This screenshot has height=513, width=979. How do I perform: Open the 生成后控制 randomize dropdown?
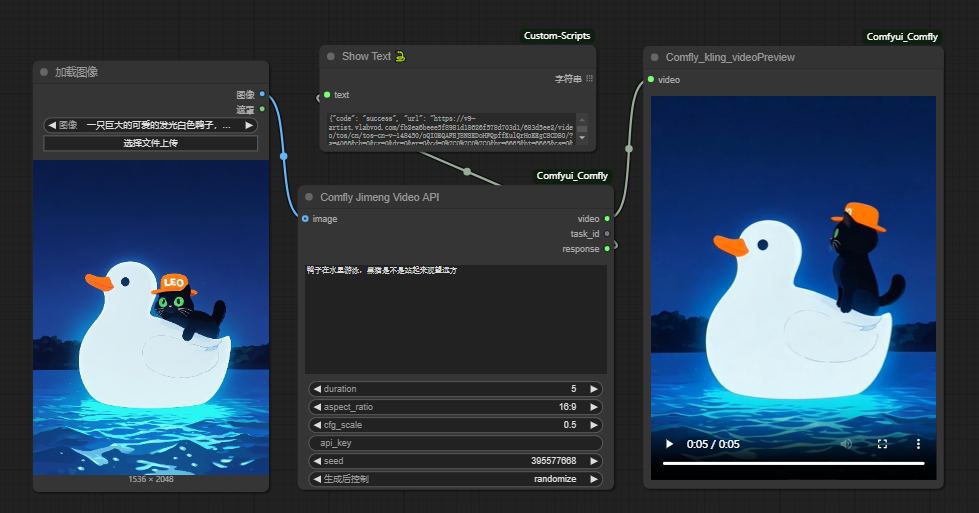coord(456,479)
